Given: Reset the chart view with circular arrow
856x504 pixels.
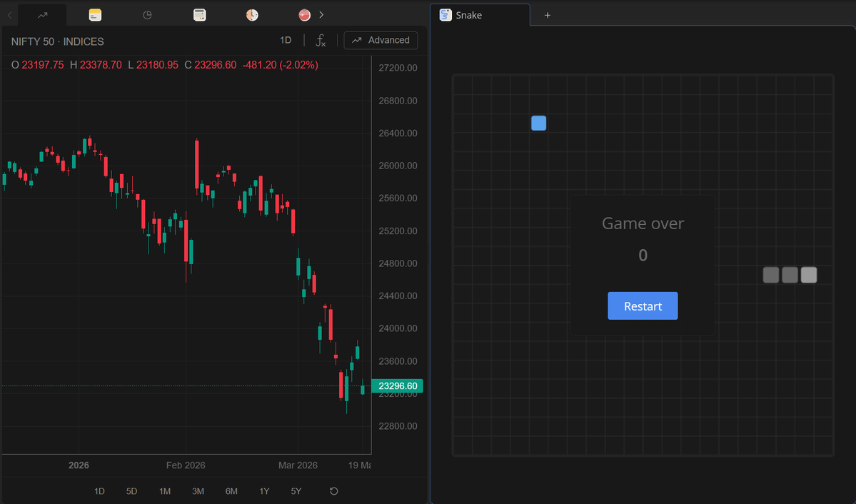Looking at the screenshot, I should coord(334,491).
